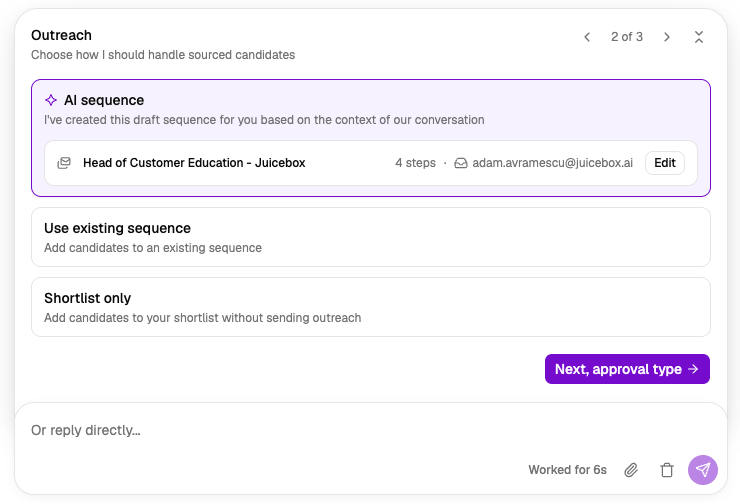Screen dimensions: 740x504
Task: Click Next, approval type button
Action: coord(627,369)
